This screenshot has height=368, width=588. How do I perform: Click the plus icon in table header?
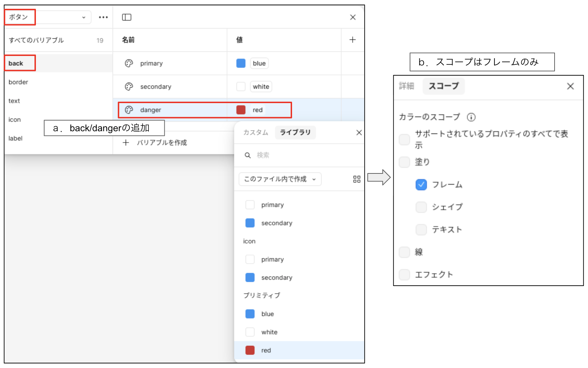[x=352, y=40]
